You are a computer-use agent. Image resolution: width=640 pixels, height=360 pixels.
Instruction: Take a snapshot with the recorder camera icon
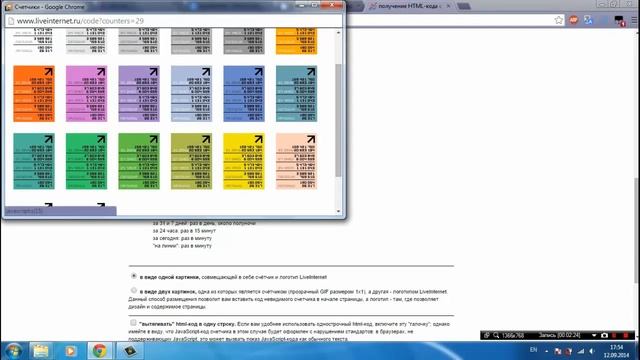(x=604, y=335)
